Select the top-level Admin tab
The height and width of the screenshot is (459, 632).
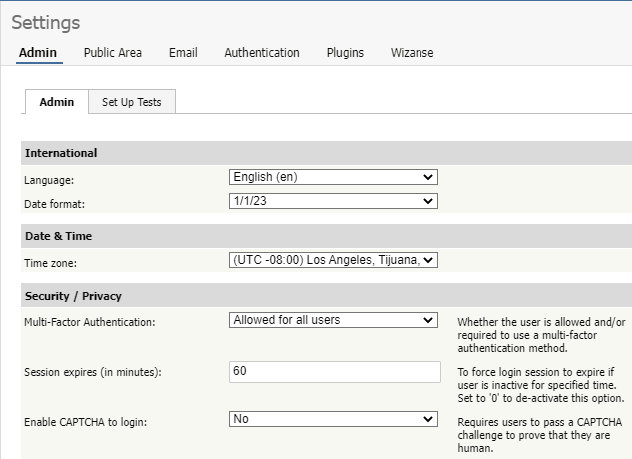[x=38, y=53]
